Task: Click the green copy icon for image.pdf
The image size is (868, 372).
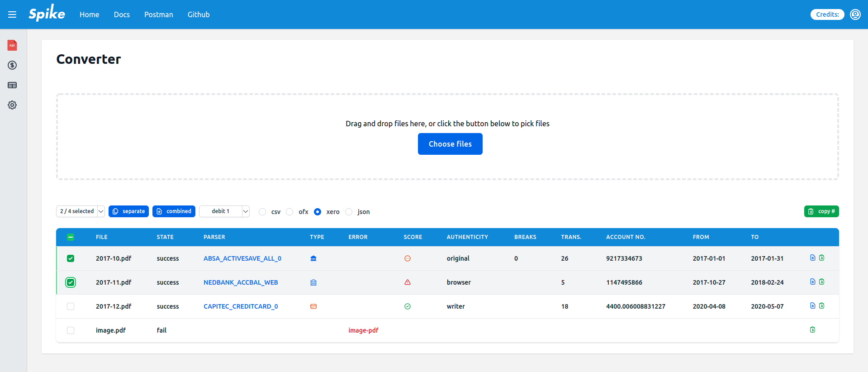Action: pos(812,330)
